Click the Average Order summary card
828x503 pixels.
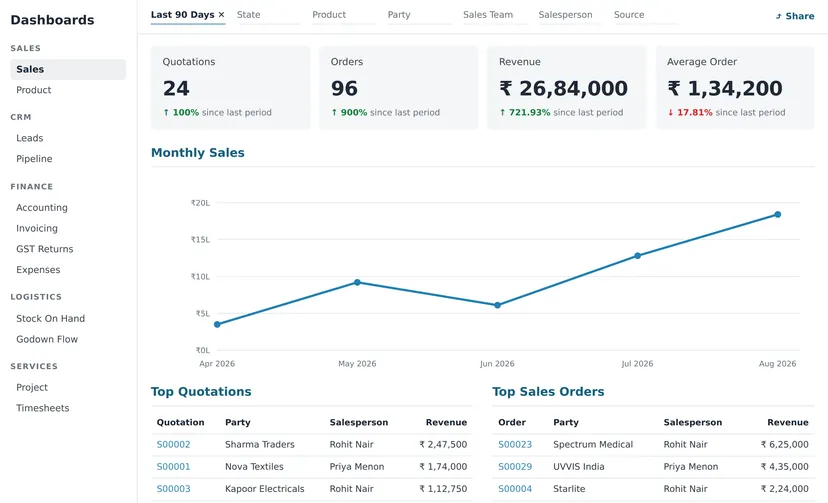click(x=735, y=88)
